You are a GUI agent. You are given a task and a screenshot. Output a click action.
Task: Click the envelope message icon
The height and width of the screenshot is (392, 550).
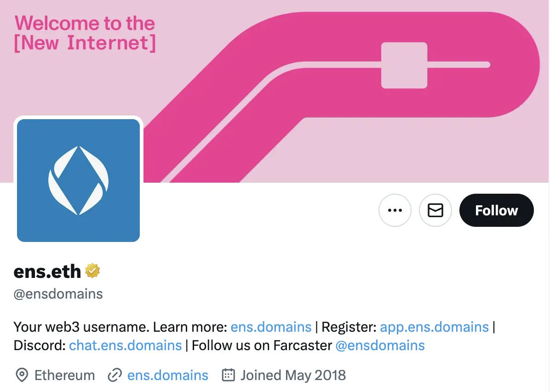tap(435, 210)
